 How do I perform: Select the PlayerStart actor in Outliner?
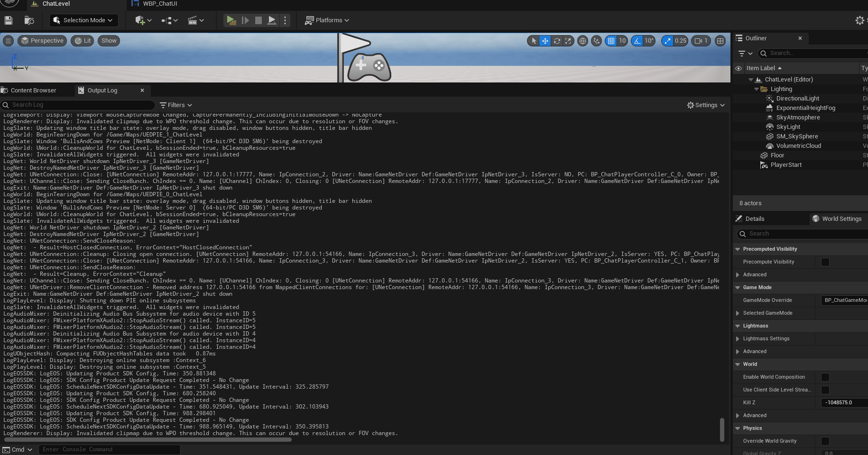786,165
